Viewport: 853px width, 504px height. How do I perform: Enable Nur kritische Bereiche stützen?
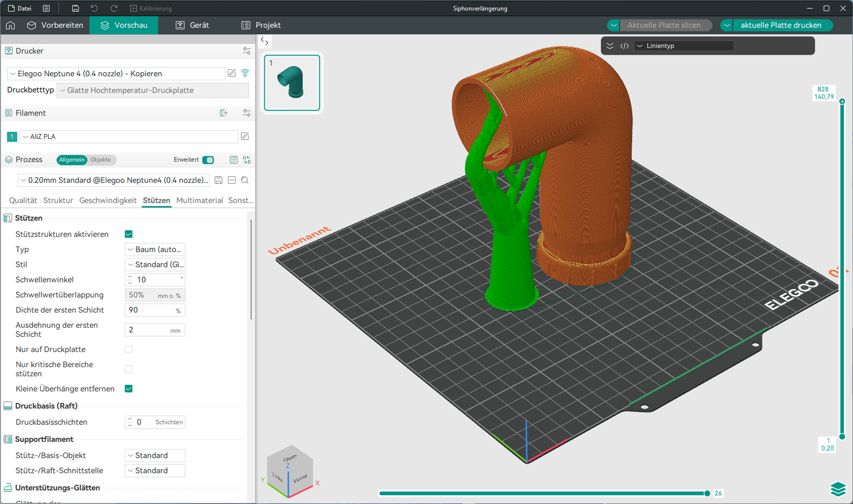(129, 369)
